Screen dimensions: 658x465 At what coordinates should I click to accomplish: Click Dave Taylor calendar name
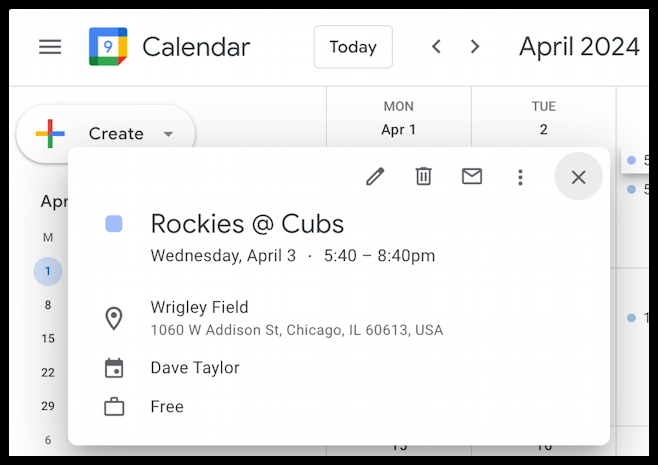click(x=195, y=368)
